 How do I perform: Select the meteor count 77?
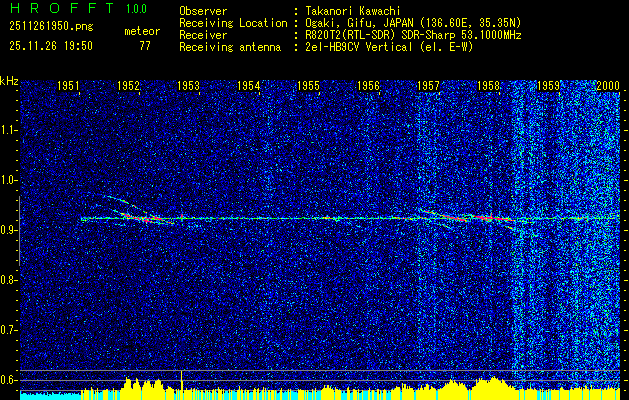[x=145, y=46]
